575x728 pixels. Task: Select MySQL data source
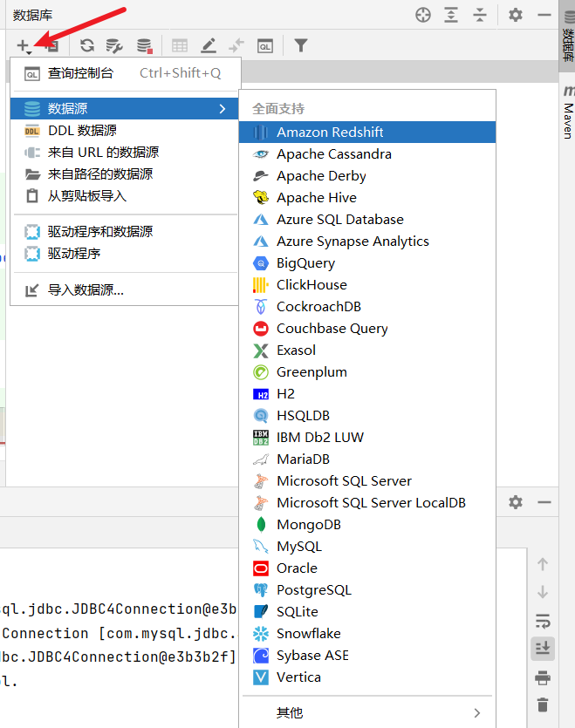(x=367, y=547)
